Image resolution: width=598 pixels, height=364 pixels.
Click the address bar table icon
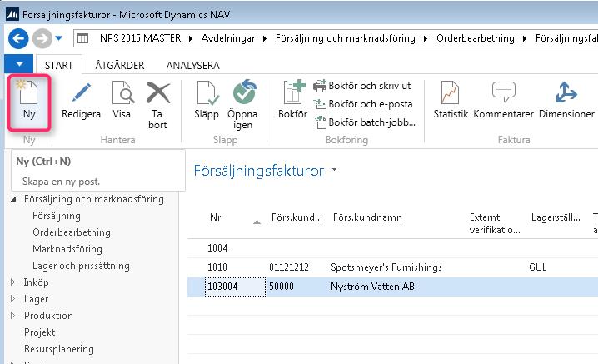pos(82,38)
